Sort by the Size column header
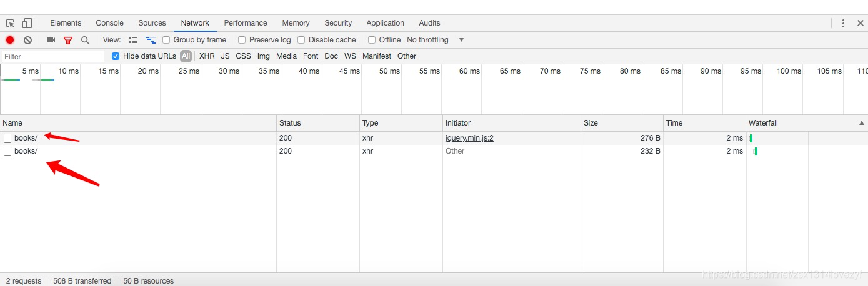Screen dimensions: 868x286 [622, 123]
